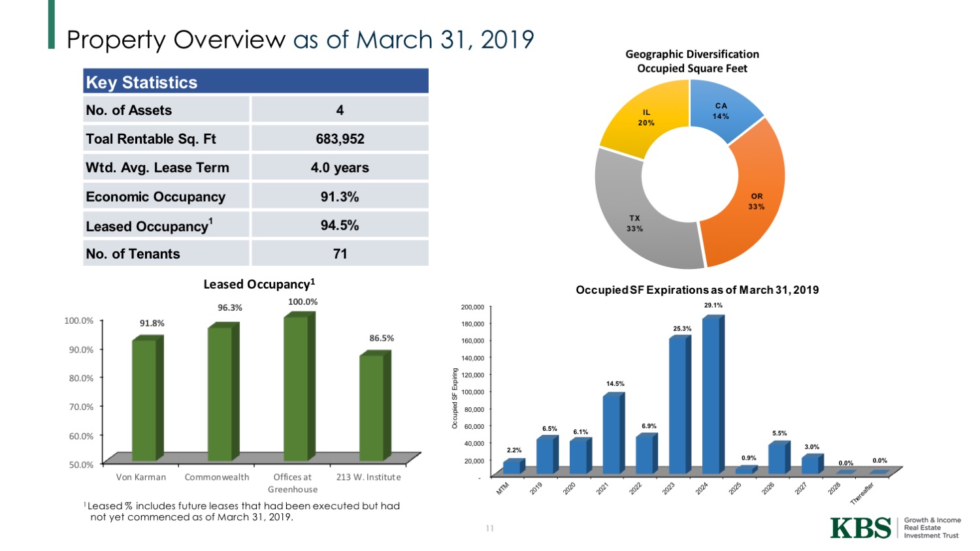Click the 2024 expiration bar

coord(713,394)
